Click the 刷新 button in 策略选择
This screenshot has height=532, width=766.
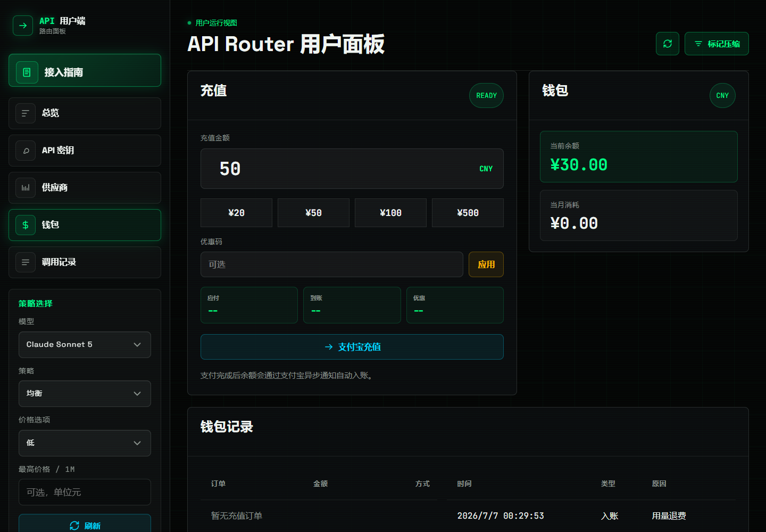[85, 523]
